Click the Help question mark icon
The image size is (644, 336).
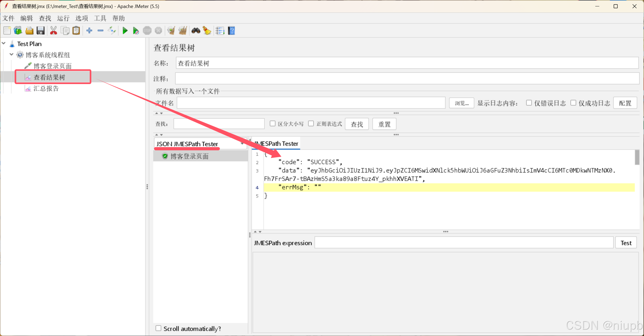(x=231, y=31)
